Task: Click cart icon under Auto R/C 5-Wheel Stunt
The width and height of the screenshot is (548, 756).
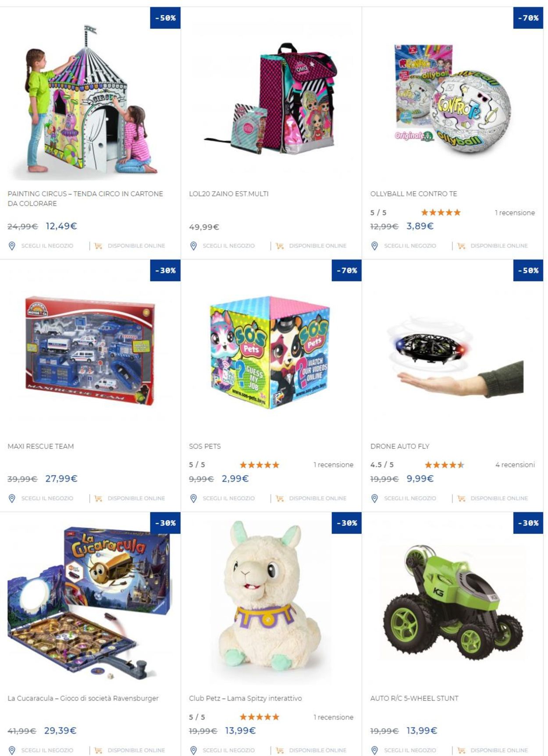Action: pyautogui.click(x=461, y=750)
